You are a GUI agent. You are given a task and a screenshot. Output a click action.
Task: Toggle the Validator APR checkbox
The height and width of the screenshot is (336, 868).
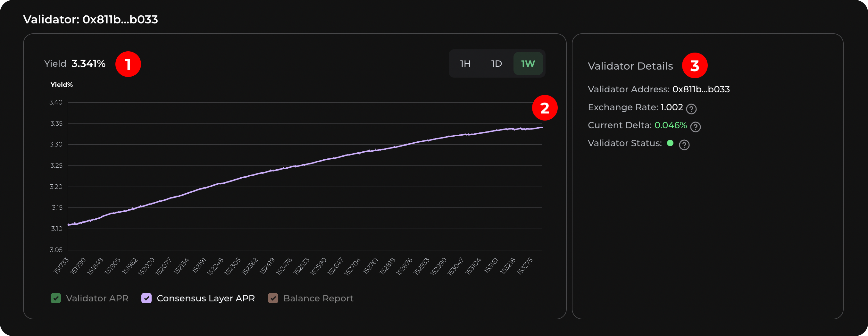[x=55, y=298]
